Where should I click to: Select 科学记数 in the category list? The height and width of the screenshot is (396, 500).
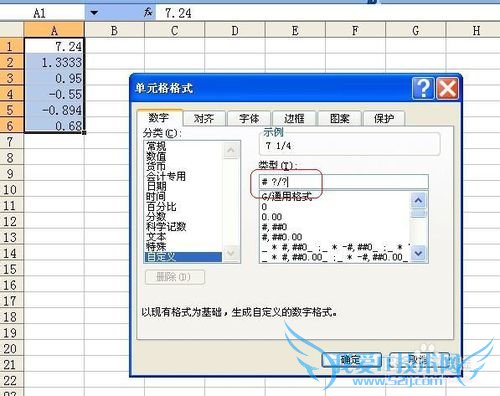[183, 227]
